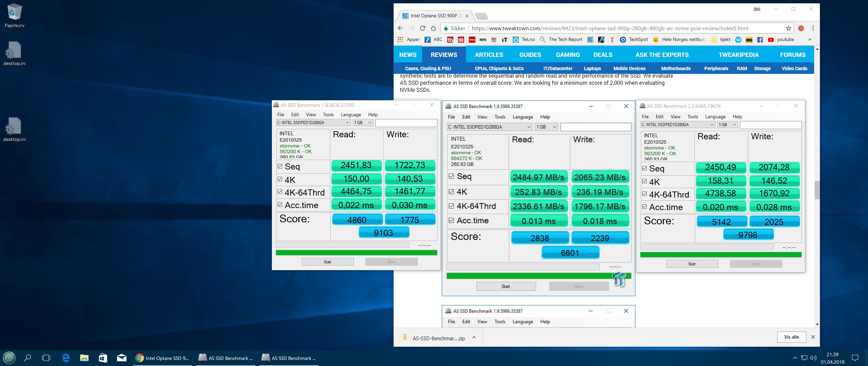
Task: Open Language menu in AS SSD 2.0 window
Action: (715, 117)
